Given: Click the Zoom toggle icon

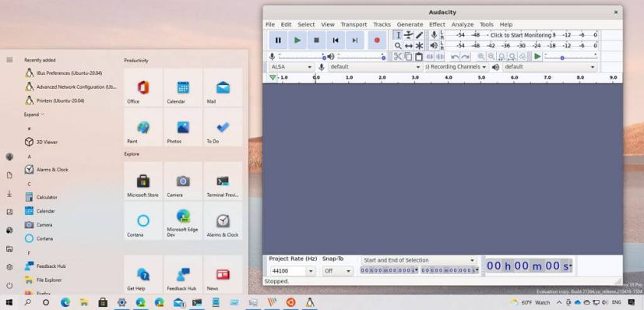Looking at the screenshot, I should point(523,57).
